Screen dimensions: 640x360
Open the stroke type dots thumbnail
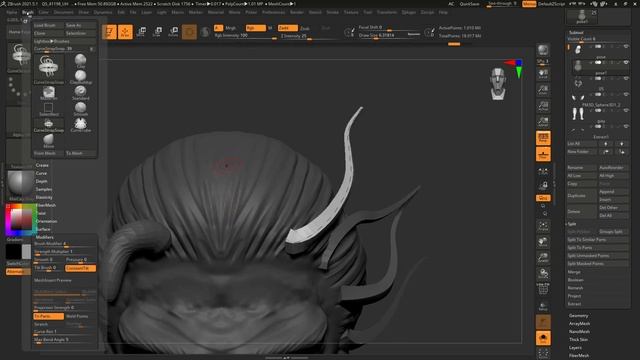coord(19,89)
